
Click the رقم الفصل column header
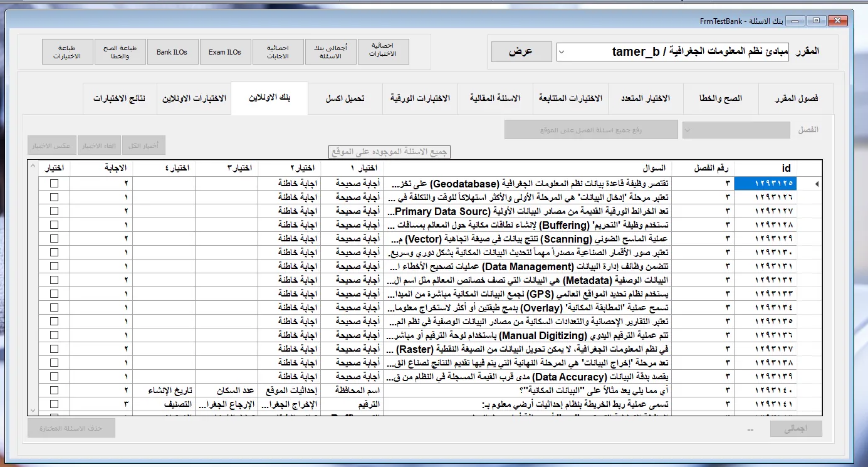click(x=703, y=168)
